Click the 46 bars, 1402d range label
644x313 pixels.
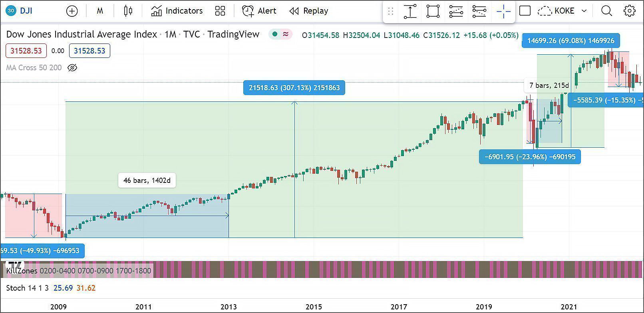[x=147, y=180]
